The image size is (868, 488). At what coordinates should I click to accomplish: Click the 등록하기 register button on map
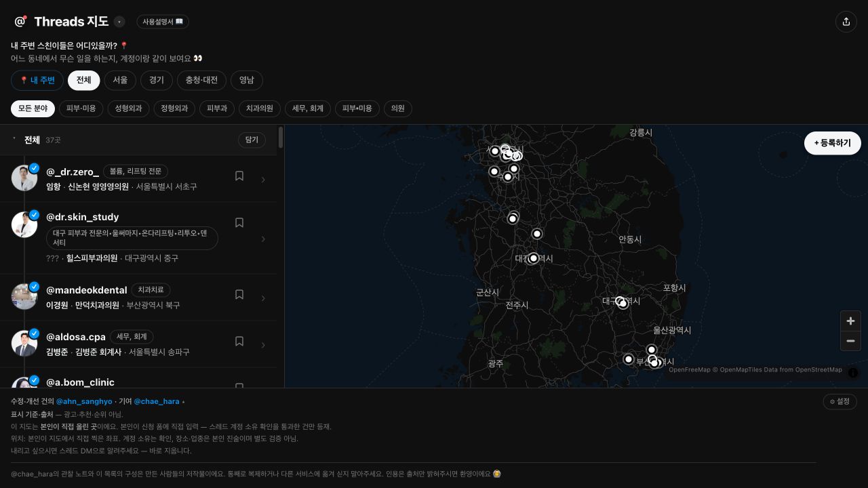[833, 143]
